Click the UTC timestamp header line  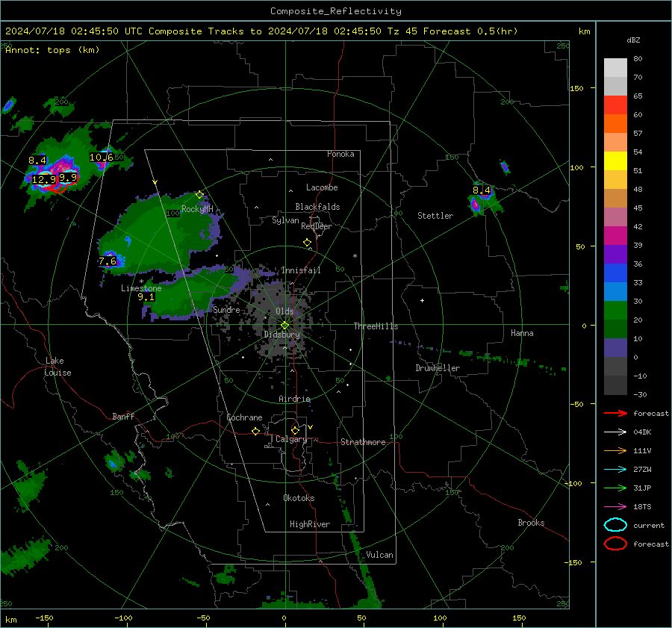click(x=261, y=31)
